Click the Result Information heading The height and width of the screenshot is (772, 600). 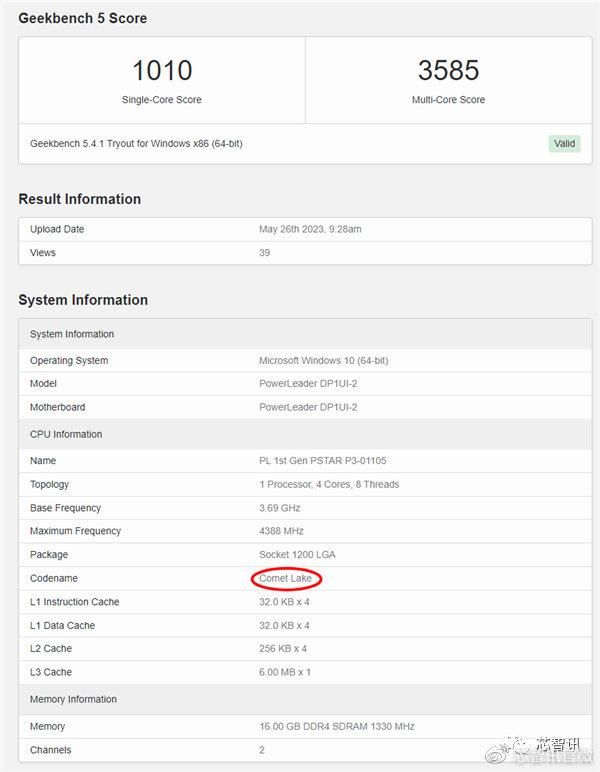point(80,199)
